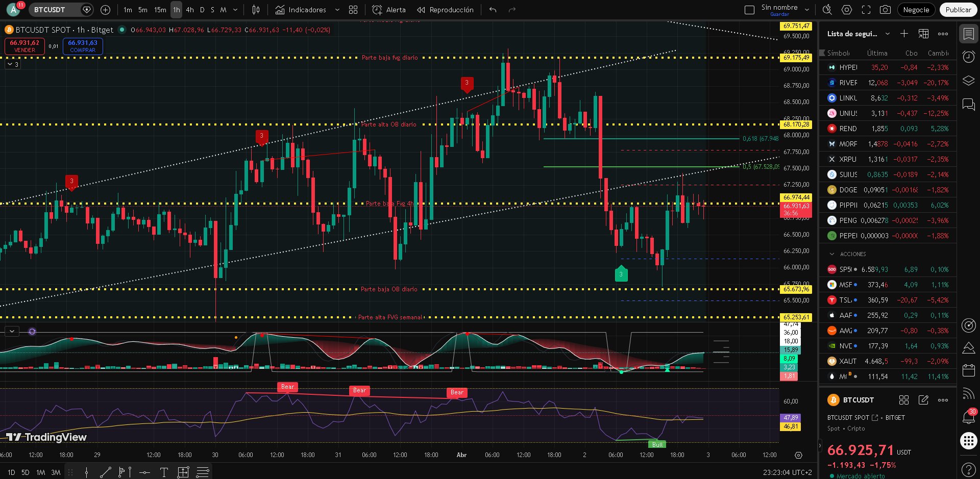980x479 pixels.
Task: Undo the last chart action
Action: (x=493, y=10)
